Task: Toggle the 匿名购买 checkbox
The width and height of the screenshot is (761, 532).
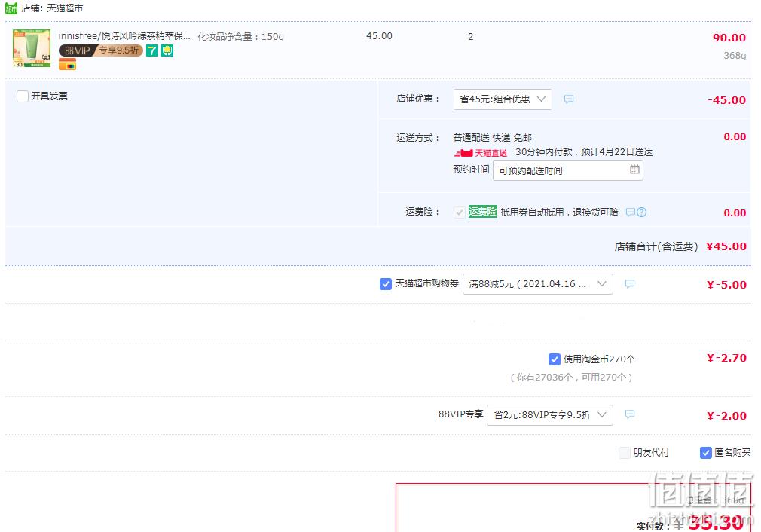Action: (706, 453)
